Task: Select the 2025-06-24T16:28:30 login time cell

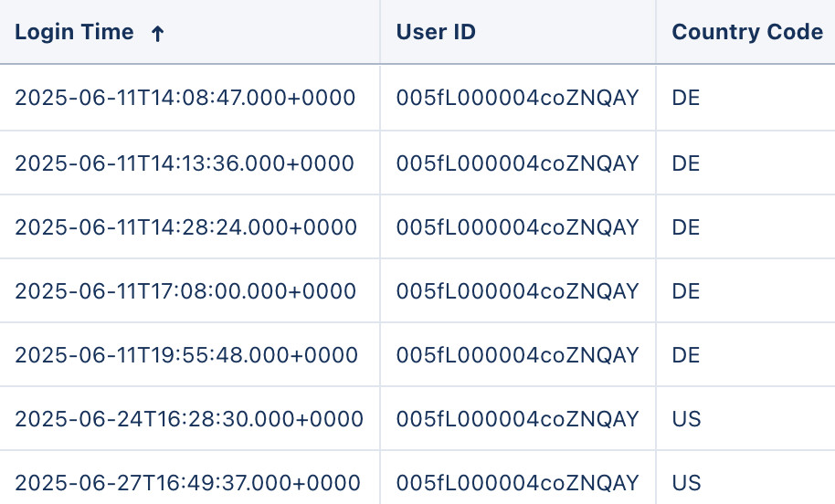Action: (x=189, y=419)
